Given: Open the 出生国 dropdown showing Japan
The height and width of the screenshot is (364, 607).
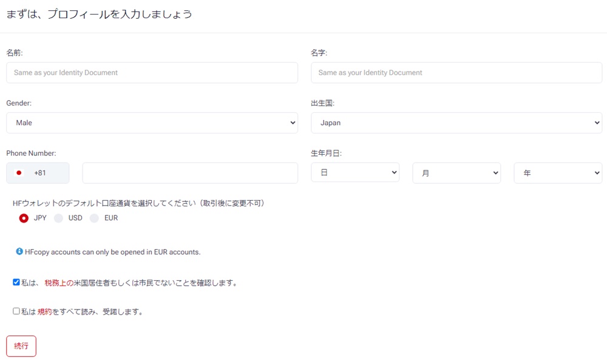Looking at the screenshot, I should (x=455, y=123).
